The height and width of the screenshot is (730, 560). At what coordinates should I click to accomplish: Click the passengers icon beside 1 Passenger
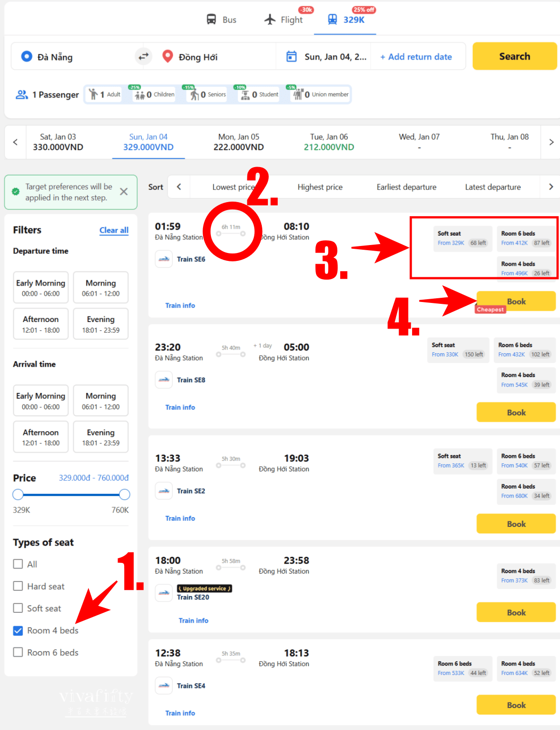pos(22,95)
